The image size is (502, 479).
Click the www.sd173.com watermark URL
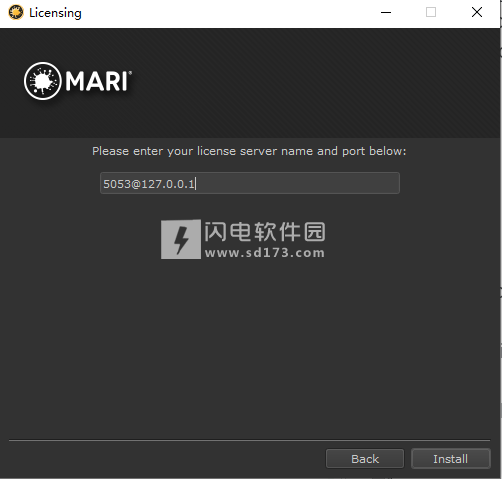point(265,253)
